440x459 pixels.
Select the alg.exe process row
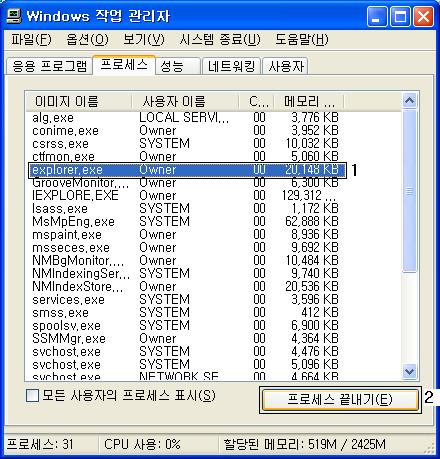click(x=186, y=118)
